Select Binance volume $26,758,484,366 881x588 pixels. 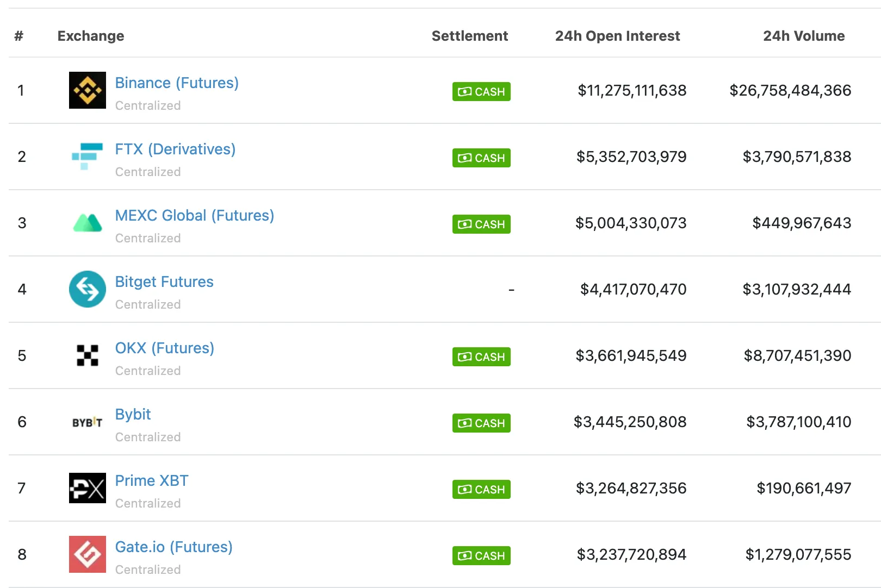[x=790, y=90]
